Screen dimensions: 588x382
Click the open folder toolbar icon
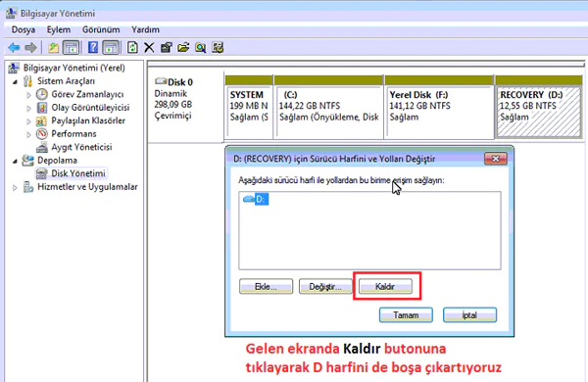pos(183,48)
